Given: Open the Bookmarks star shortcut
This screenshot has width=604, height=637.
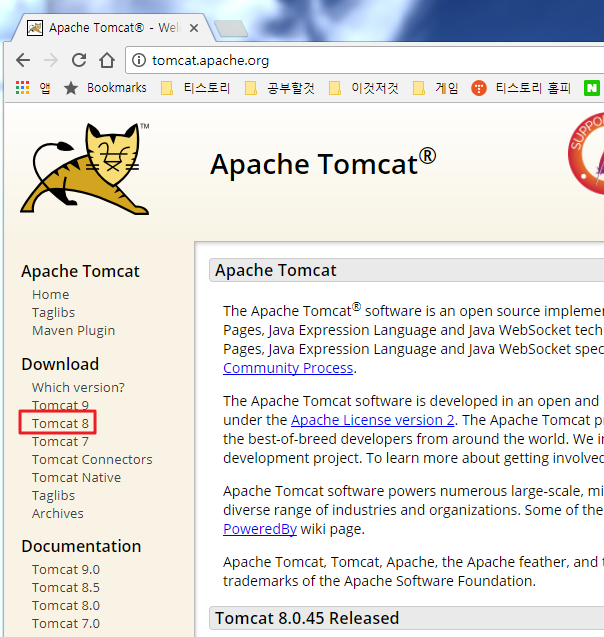Looking at the screenshot, I should pos(105,88).
